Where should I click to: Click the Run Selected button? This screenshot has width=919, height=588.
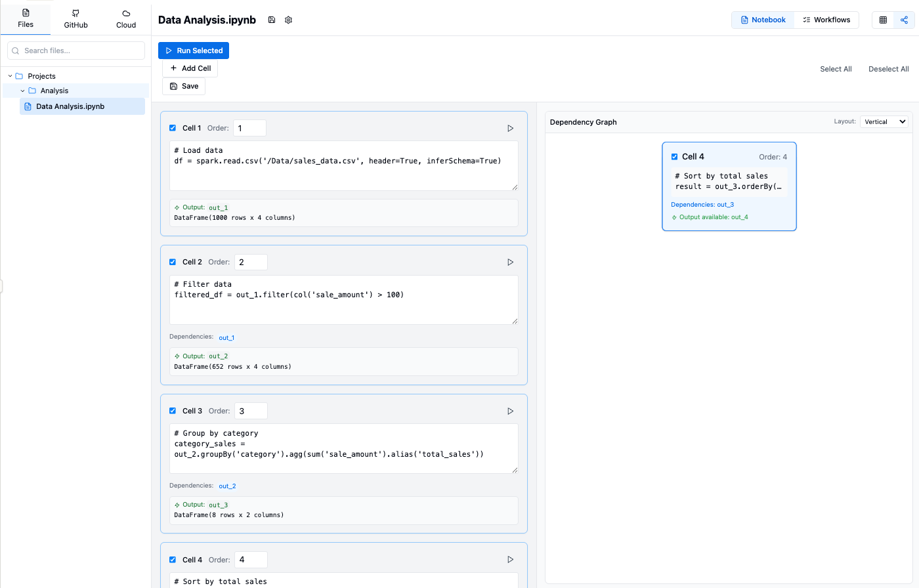coord(194,50)
